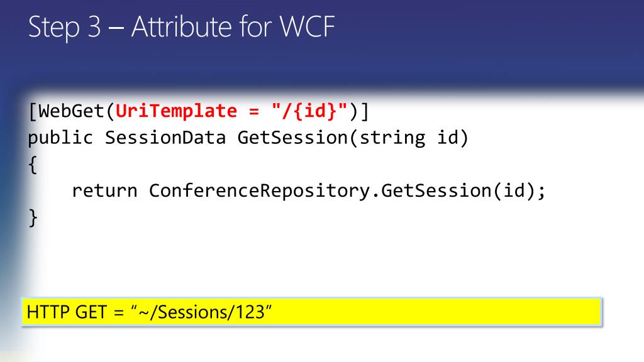Click the closing curly brace
The height and width of the screenshot is (362, 644).
(33, 217)
